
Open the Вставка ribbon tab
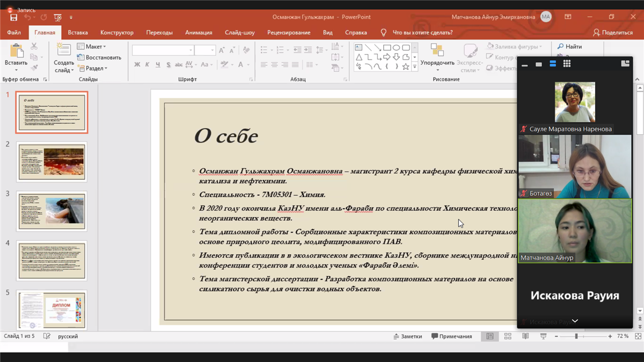(x=78, y=32)
